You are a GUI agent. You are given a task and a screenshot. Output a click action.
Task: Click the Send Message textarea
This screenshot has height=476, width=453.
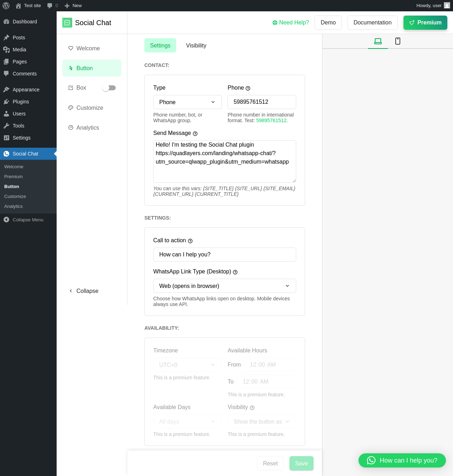point(225,161)
